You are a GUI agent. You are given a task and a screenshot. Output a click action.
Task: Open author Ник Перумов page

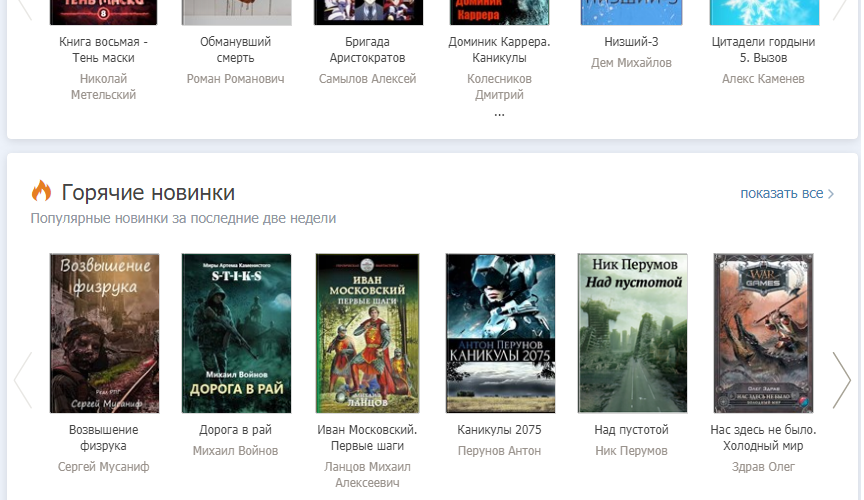click(x=632, y=451)
